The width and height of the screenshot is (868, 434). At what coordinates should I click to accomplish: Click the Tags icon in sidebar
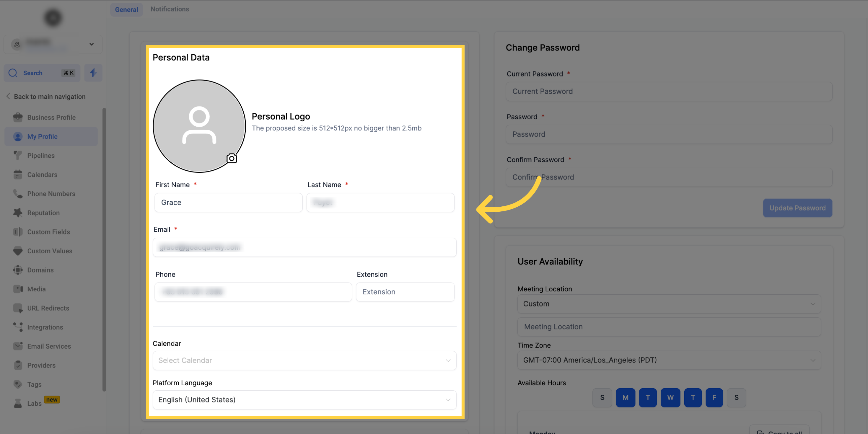coord(18,384)
